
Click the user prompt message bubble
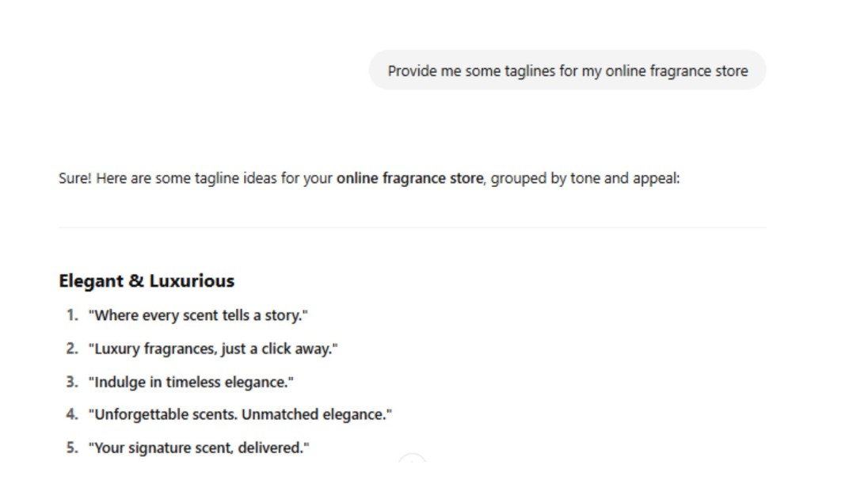tap(567, 71)
